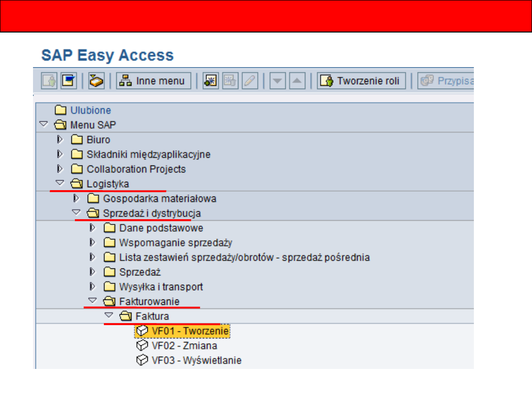
Task: Click the add to favorites icon
Action: tap(211, 81)
